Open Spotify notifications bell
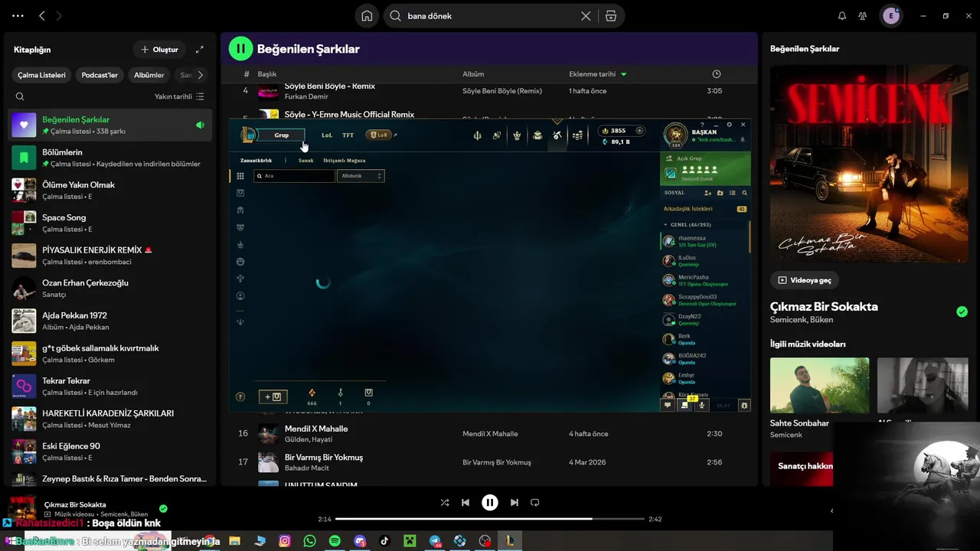The image size is (980, 551). [842, 16]
